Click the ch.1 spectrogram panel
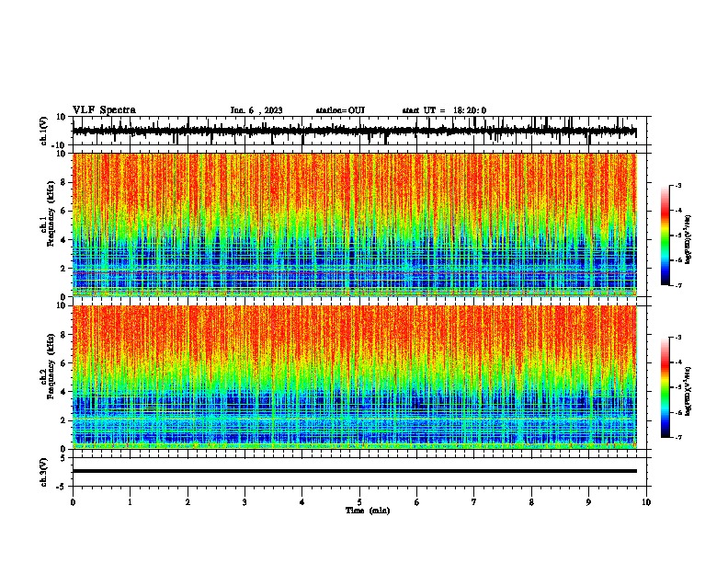 coord(354,224)
